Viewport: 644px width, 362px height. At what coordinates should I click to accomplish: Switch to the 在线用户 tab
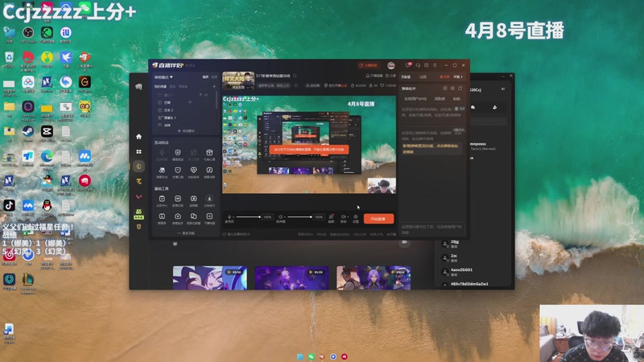pyautogui.click(x=415, y=99)
